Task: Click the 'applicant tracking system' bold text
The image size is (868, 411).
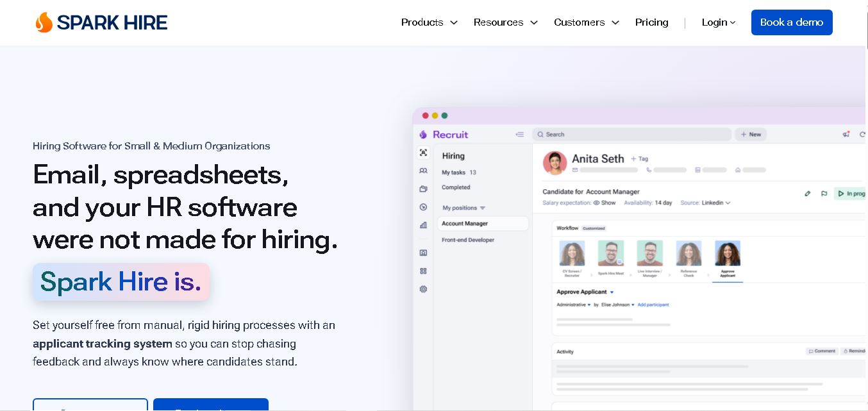Action: [103, 343]
